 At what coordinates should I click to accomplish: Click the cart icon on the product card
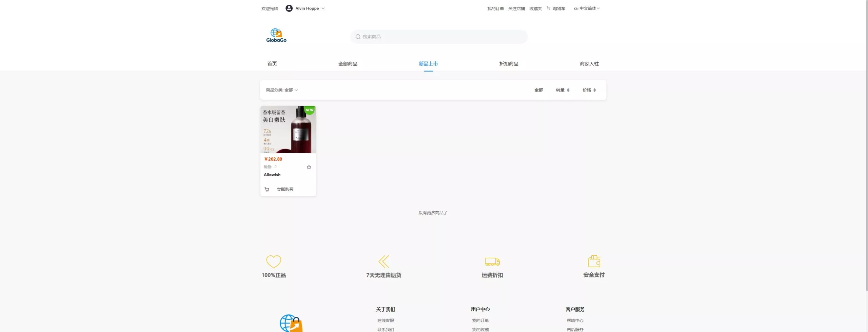pyautogui.click(x=267, y=190)
